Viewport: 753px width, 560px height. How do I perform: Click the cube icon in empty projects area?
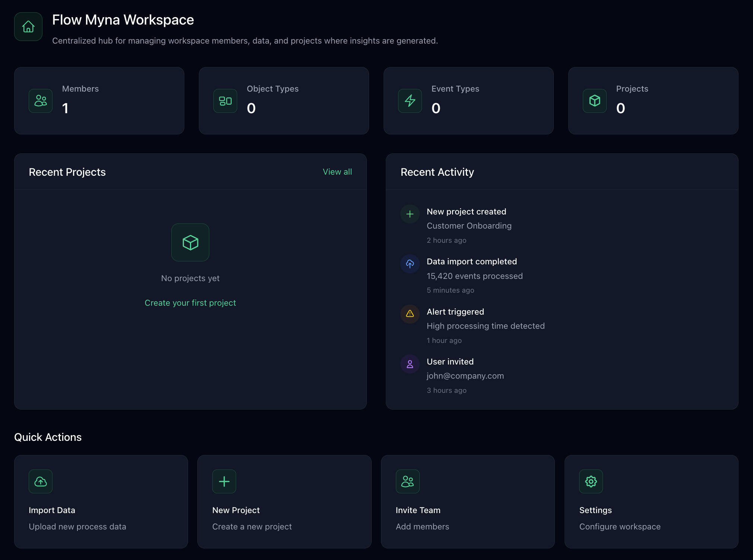tap(190, 242)
